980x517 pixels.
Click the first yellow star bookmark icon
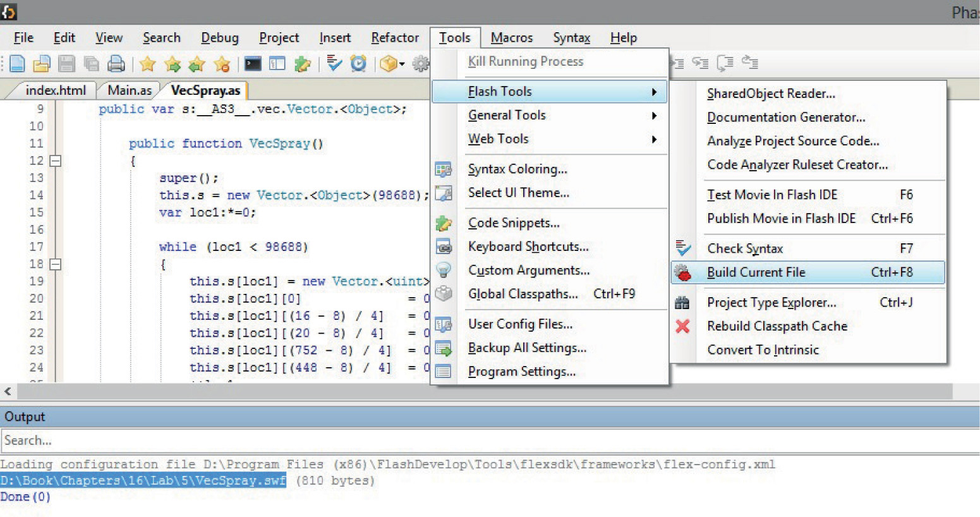point(148,63)
